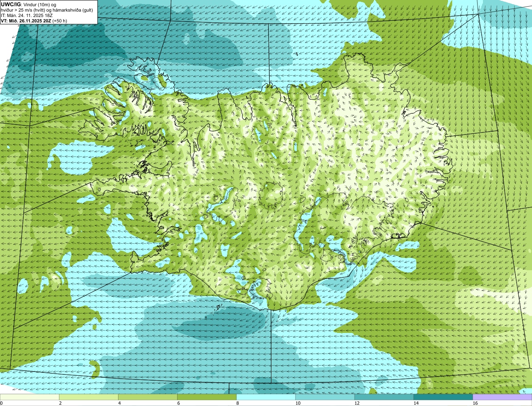Click the 14–16 m/s dark teal swatch
532x406 pixels.
(x=443, y=397)
